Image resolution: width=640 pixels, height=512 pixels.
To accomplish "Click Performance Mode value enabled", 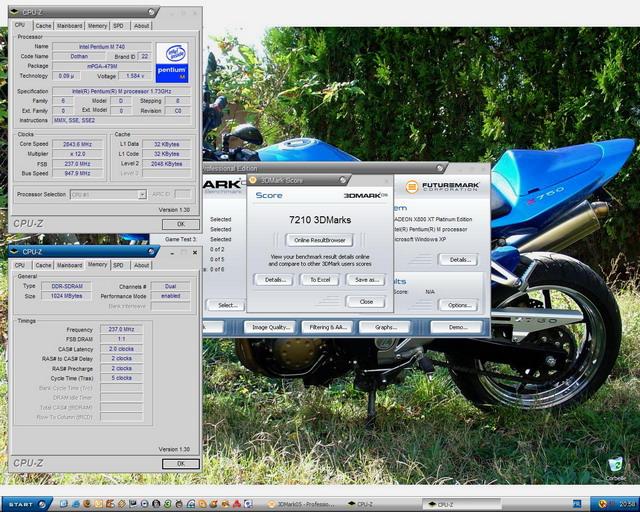I will 171,296.
